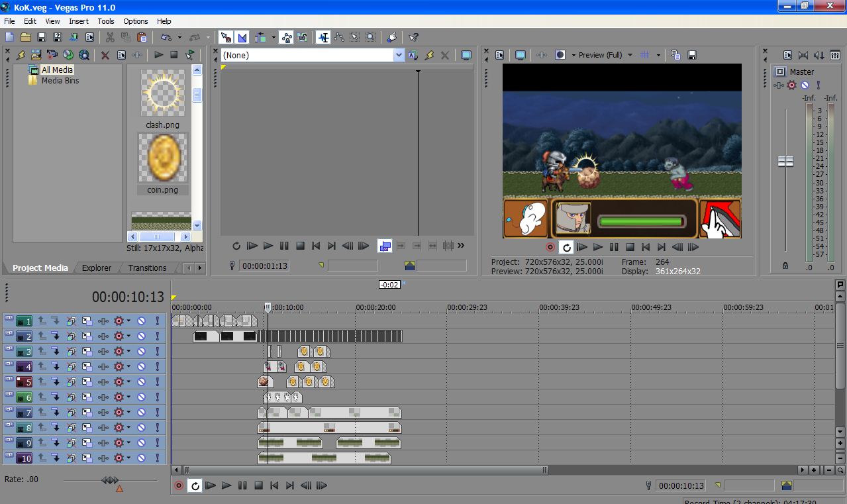Toggle auto ripple in main toolbar

(x=261, y=37)
